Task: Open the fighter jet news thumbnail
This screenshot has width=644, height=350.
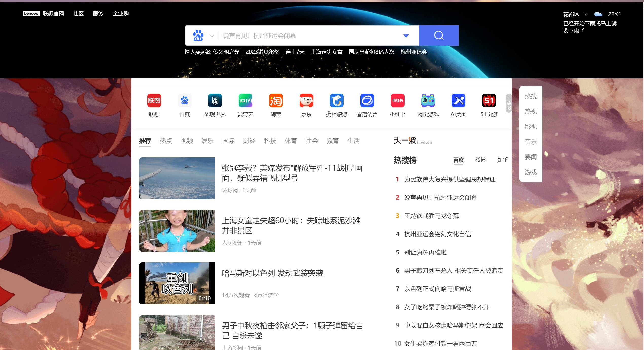Action: coord(177,178)
